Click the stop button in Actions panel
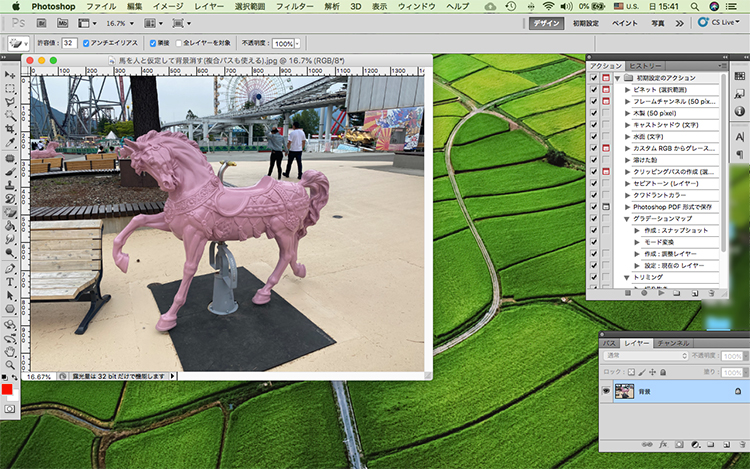 (x=628, y=293)
